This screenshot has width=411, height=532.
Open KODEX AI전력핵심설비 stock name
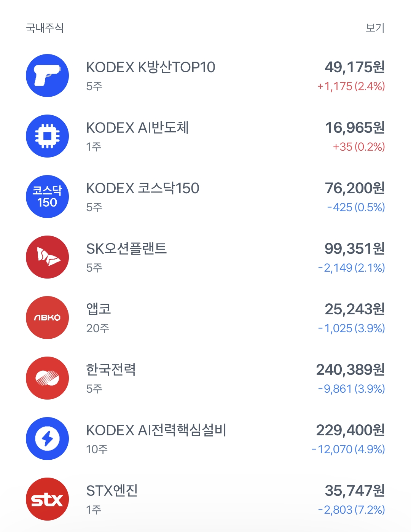[x=156, y=430]
